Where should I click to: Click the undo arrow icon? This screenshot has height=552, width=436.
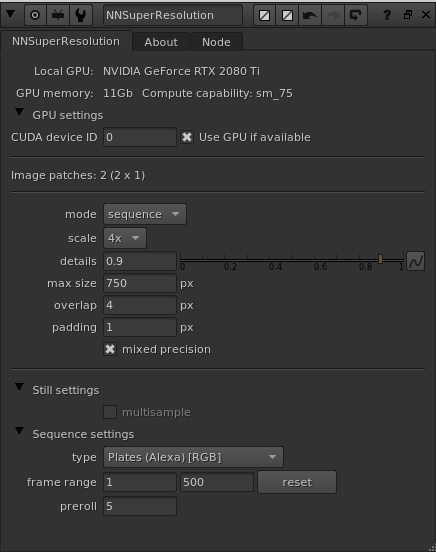(310, 15)
